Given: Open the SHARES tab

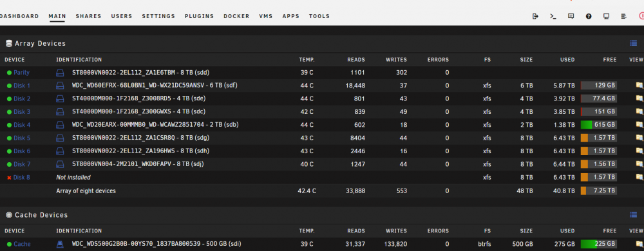Looking at the screenshot, I should [x=88, y=16].
